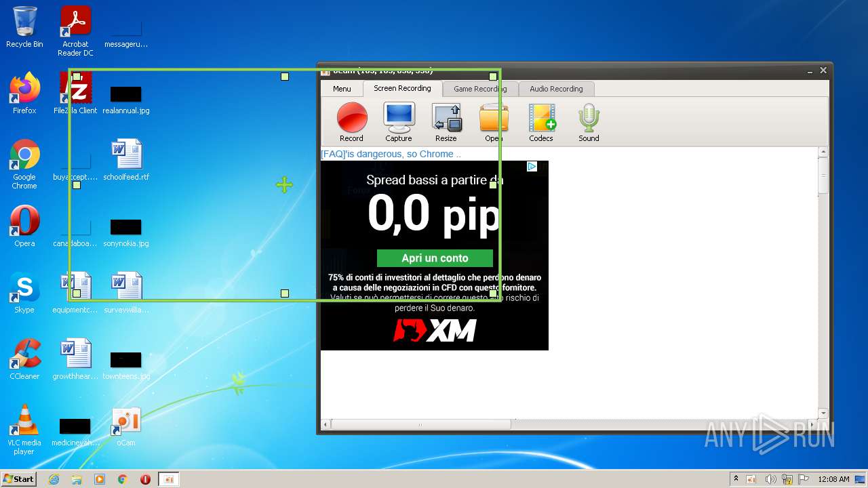This screenshot has width=868, height=488.
Task: Open Internet Explorer from the taskbar
Action: click(54, 479)
